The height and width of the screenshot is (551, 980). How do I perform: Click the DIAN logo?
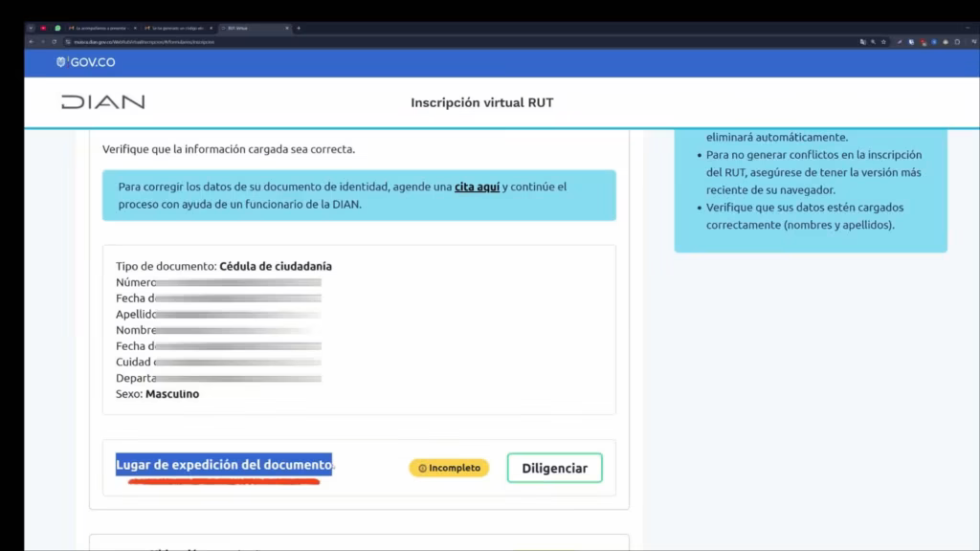point(103,101)
